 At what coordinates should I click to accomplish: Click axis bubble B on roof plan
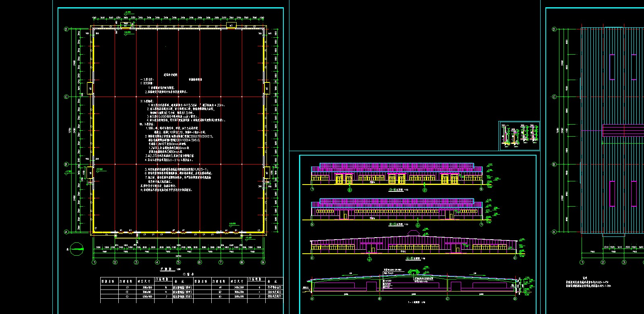click(554, 164)
